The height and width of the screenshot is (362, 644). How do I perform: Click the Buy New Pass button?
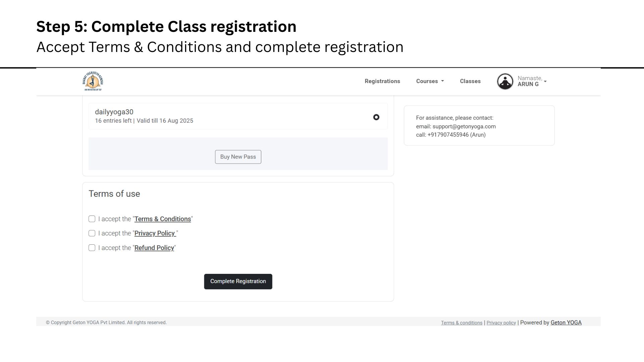[x=238, y=157]
